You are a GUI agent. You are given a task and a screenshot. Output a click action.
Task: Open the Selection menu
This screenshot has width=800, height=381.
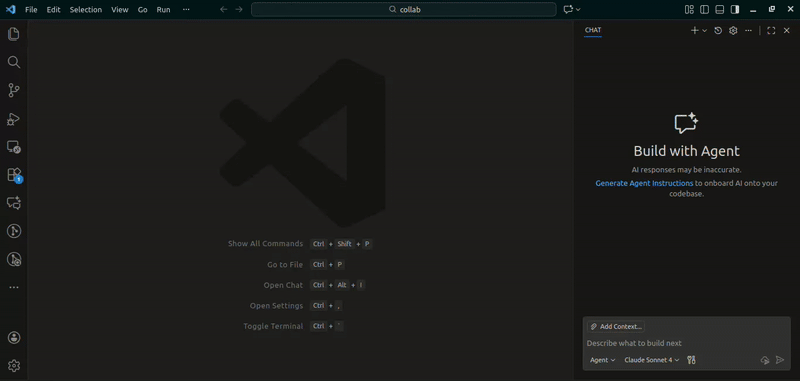click(x=86, y=10)
